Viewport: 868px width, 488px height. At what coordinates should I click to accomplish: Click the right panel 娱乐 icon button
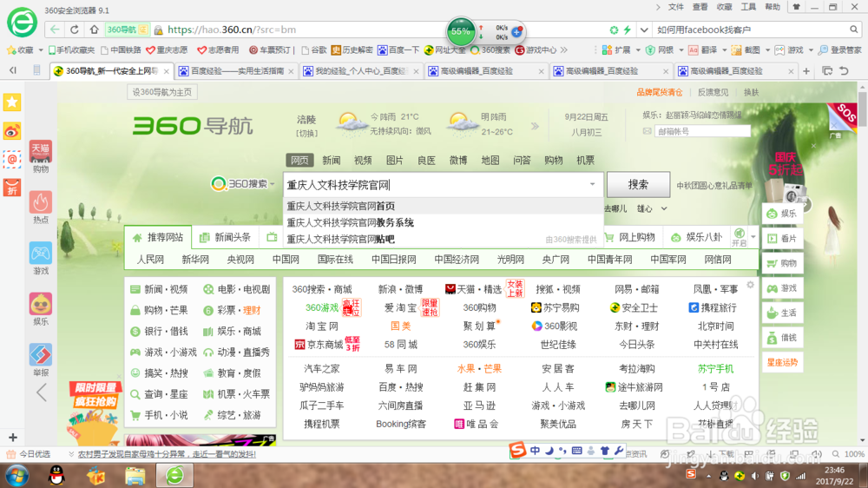(782, 214)
